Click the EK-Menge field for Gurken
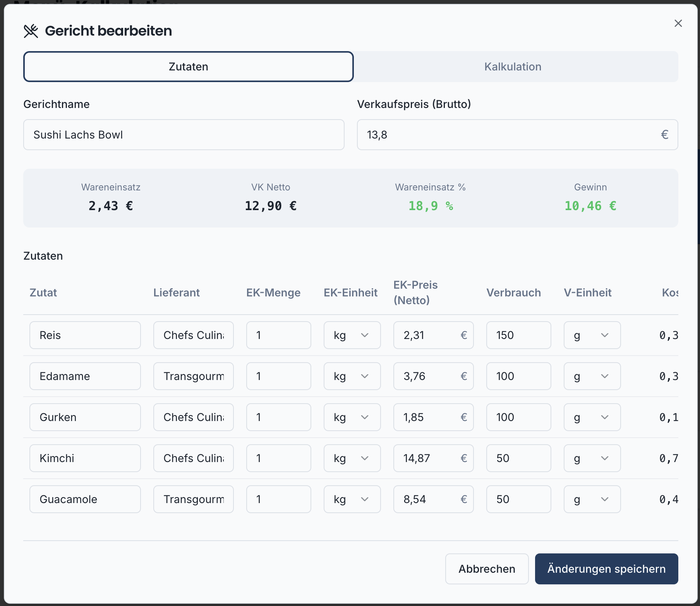 (x=278, y=417)
